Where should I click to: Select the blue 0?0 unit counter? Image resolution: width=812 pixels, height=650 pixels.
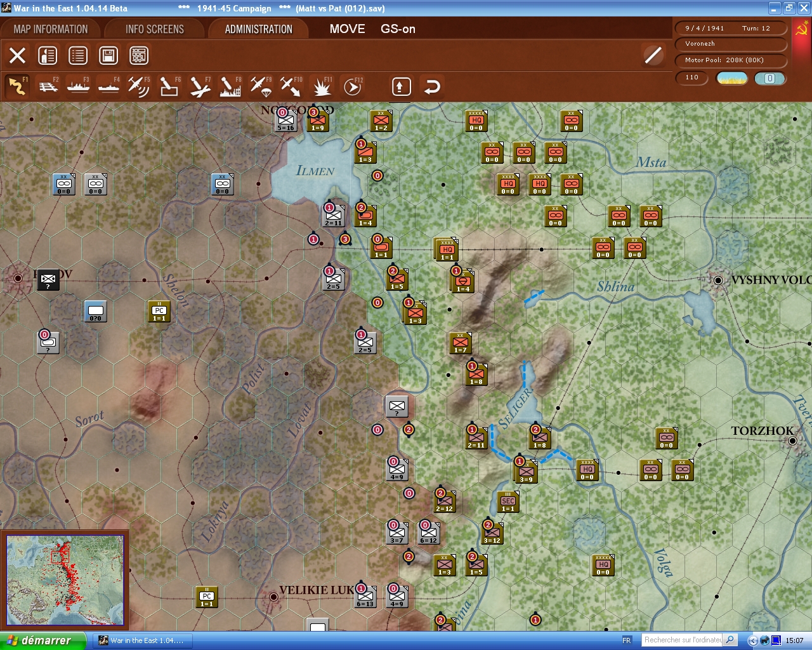[x=96, y=311]
